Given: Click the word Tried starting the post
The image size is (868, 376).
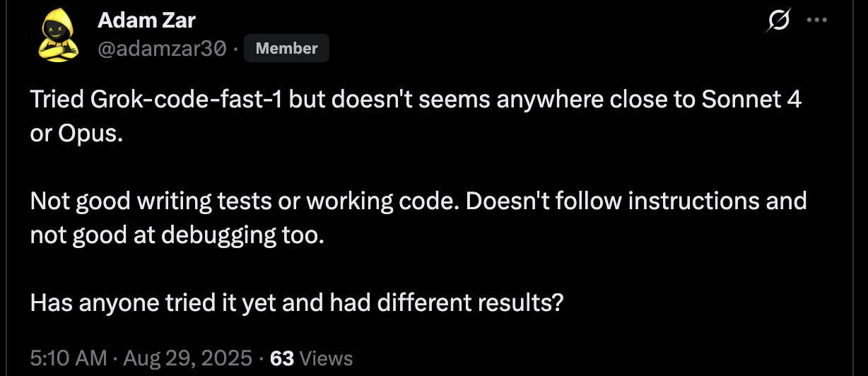Looking at the screenshot, I should [58, 100].
